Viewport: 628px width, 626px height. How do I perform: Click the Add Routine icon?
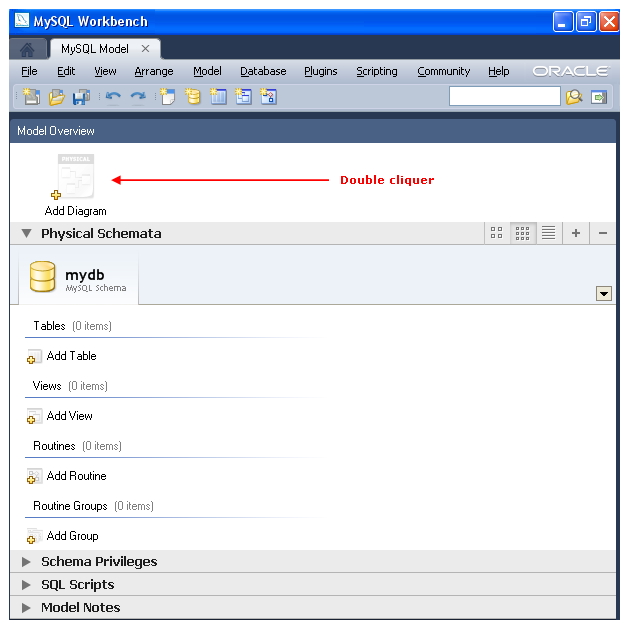tap(34, 477)
